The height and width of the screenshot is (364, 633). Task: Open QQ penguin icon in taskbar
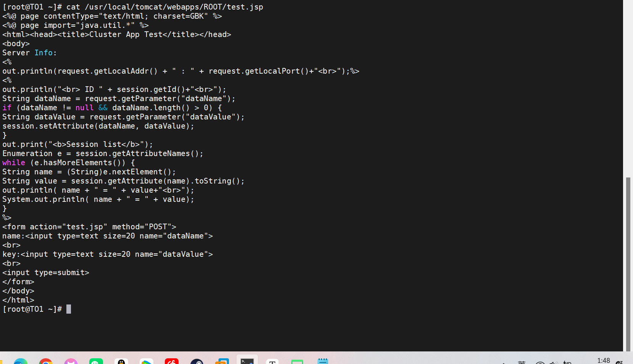[x=121, y=361]
